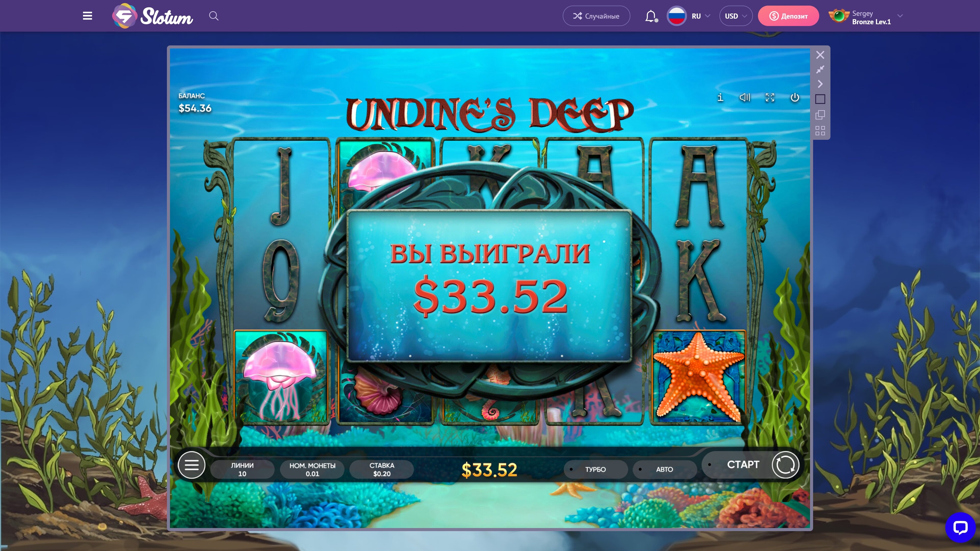This screenshot has width=980, height=551.
Task: Open game info (i) icon
Action: pyautogui.click(x=720, y=98)
